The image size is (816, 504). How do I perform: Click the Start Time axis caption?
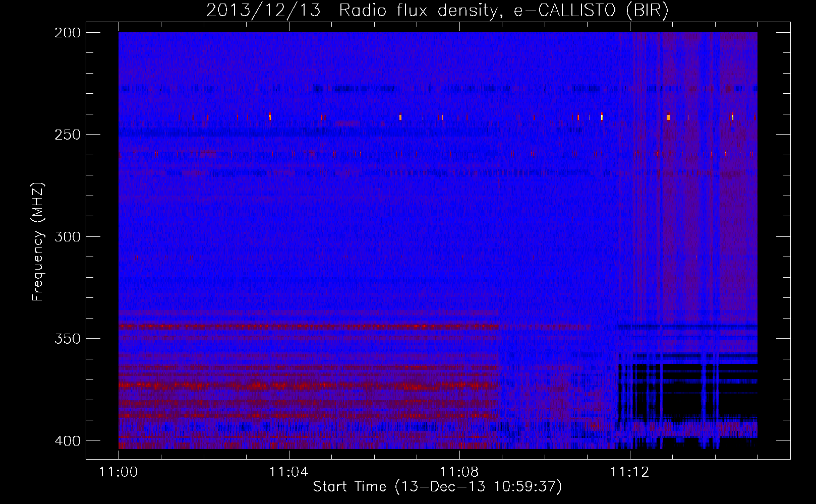coord(437,487)
